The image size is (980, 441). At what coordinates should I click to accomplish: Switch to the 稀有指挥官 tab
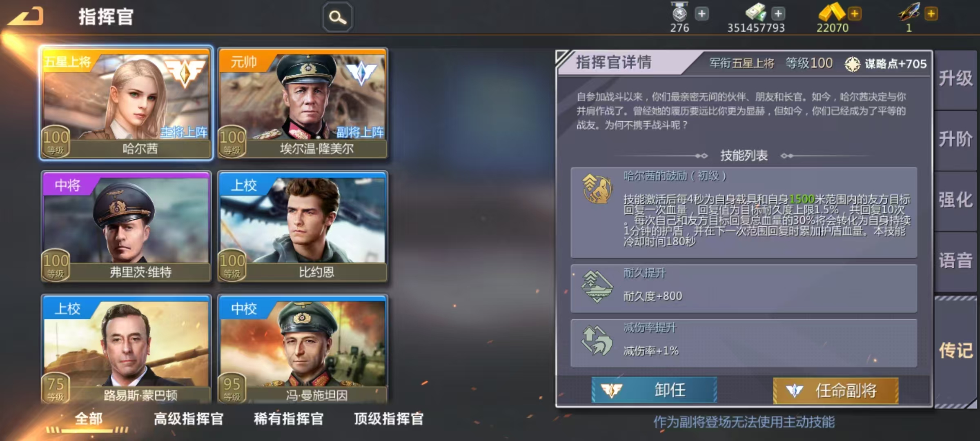288,419
